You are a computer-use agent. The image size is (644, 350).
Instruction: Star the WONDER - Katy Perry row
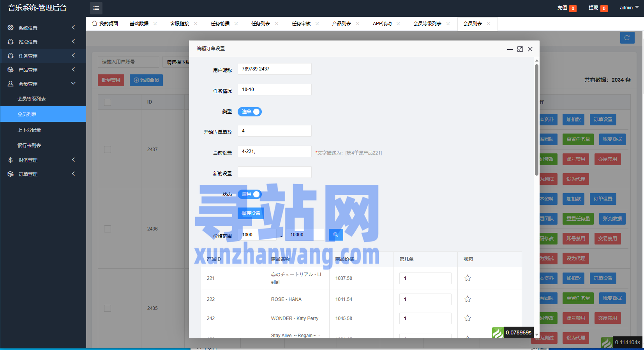coord(468,318)
